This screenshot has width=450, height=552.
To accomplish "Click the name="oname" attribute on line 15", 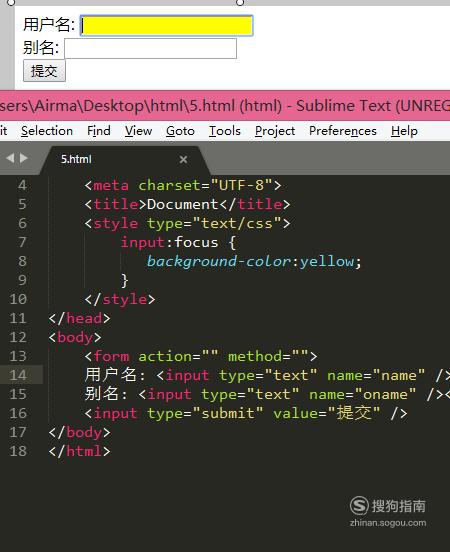I will click(362, 394).
